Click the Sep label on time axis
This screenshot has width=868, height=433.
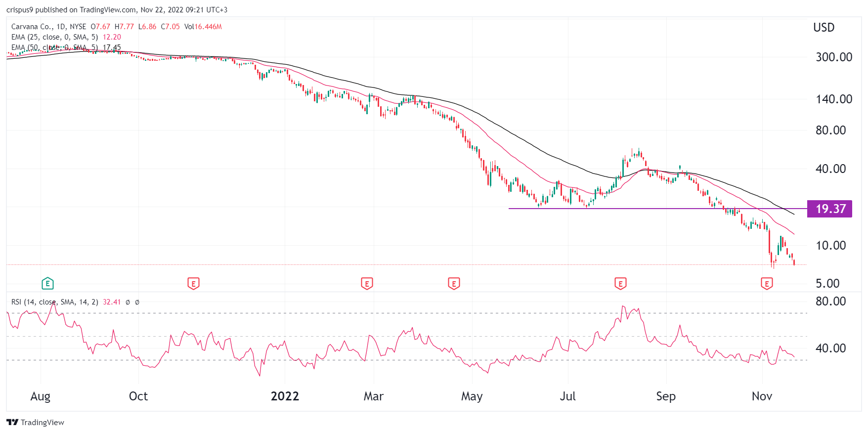(x=665, y=396)
